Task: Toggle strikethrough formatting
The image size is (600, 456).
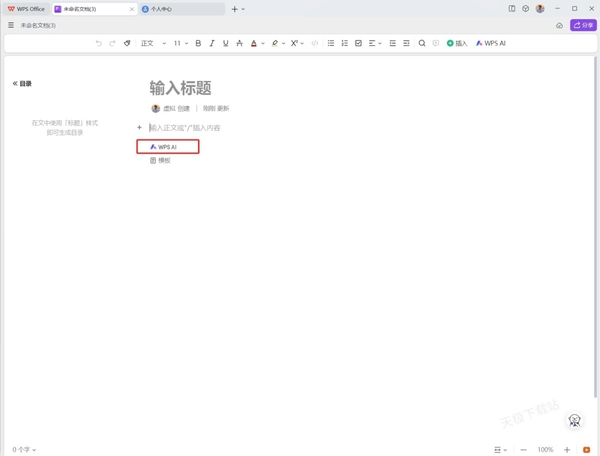Action: [x=240, y=43]
